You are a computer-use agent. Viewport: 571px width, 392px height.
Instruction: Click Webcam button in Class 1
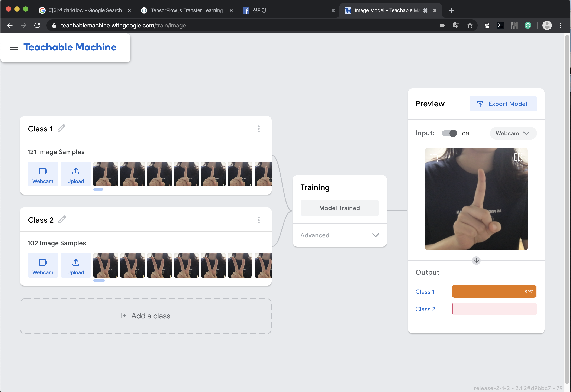(x=43, y=174)
